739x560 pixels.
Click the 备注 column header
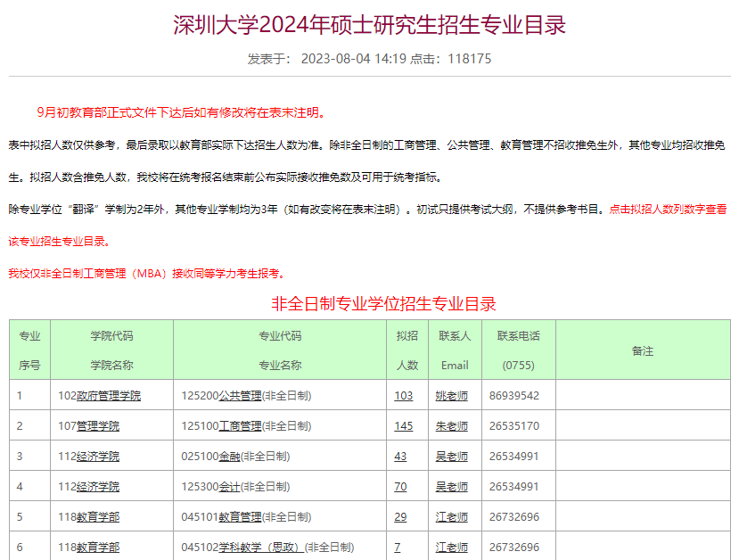click(x=643, y=350)
